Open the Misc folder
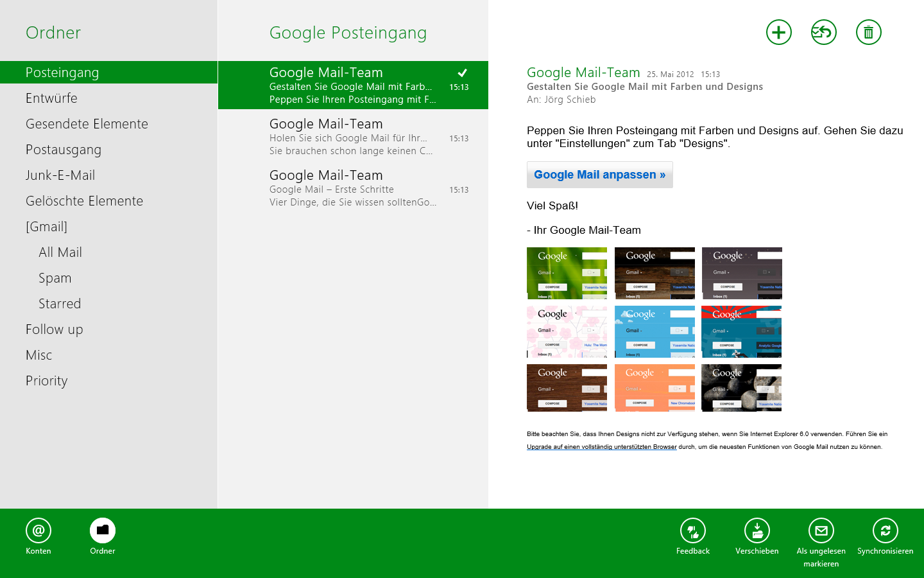This screenshot has height=578, width=924. (109, 355)
